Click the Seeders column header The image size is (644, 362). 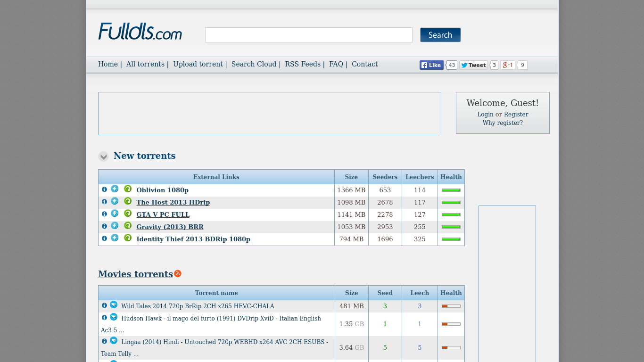point(385,177)
